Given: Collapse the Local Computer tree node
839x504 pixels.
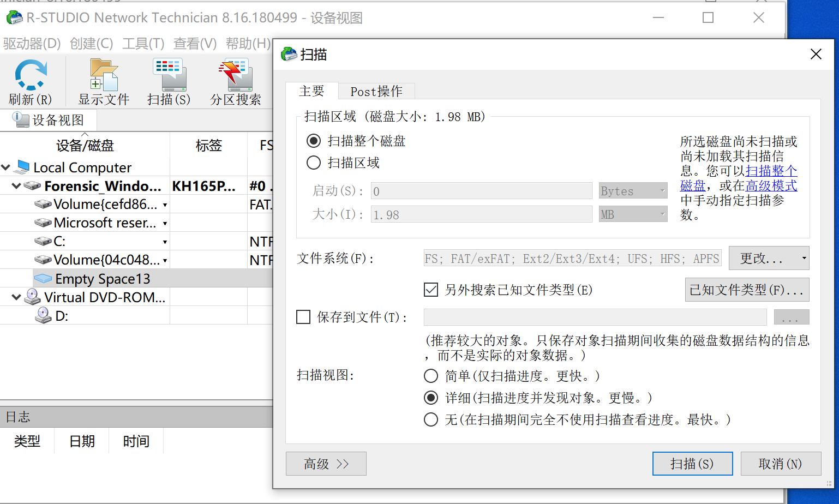Looking at the screenshot, I should tap(6, 167).
